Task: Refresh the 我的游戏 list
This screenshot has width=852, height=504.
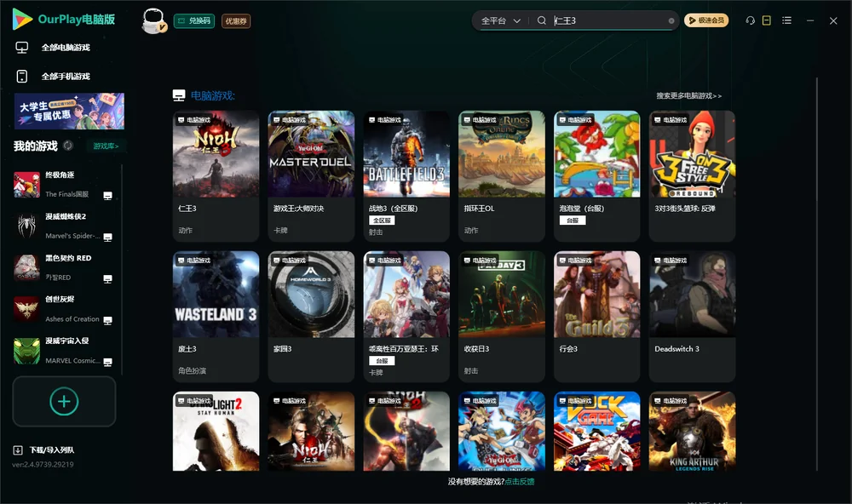Action: pyautogui.click(x=68, y=146)
